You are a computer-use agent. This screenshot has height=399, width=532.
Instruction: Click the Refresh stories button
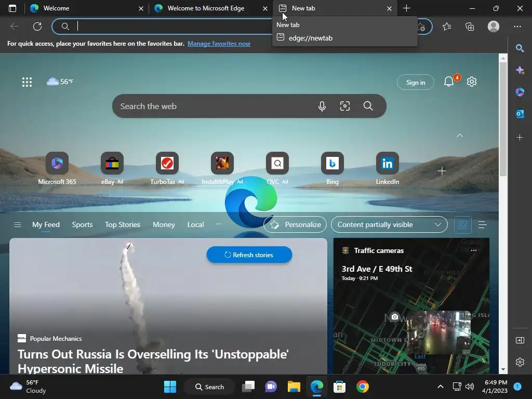tap(249, 255)
